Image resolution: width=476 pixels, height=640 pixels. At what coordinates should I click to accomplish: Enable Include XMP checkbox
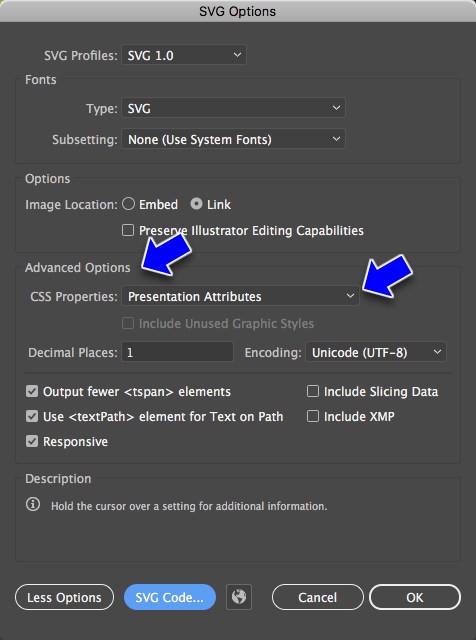pyautogui.click(x=313, y=416)
